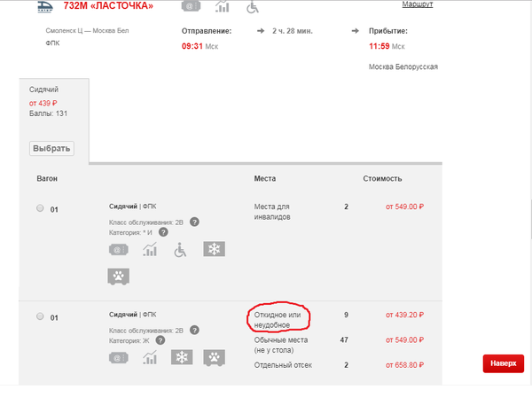
Task: Open help for Категория Ж
Action: tap(160, 340)
